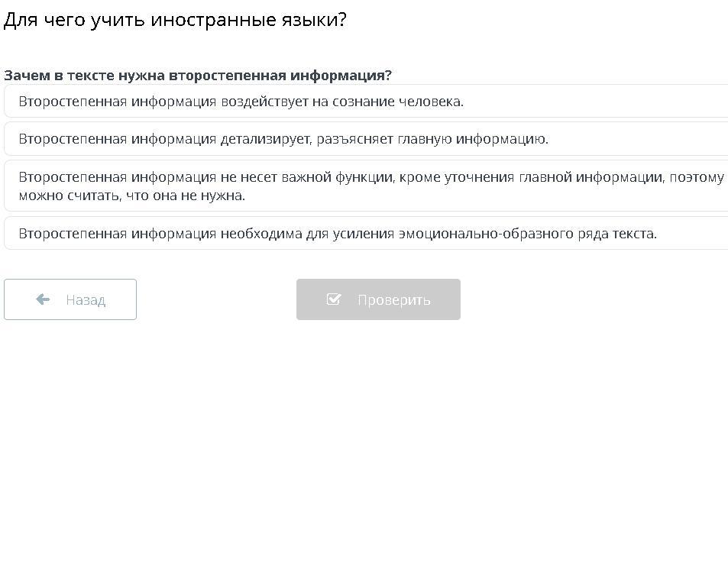Mark the option ending with 'главную информацию.'
This screenshot has height=579, width=728.
[x=283, y=139]
